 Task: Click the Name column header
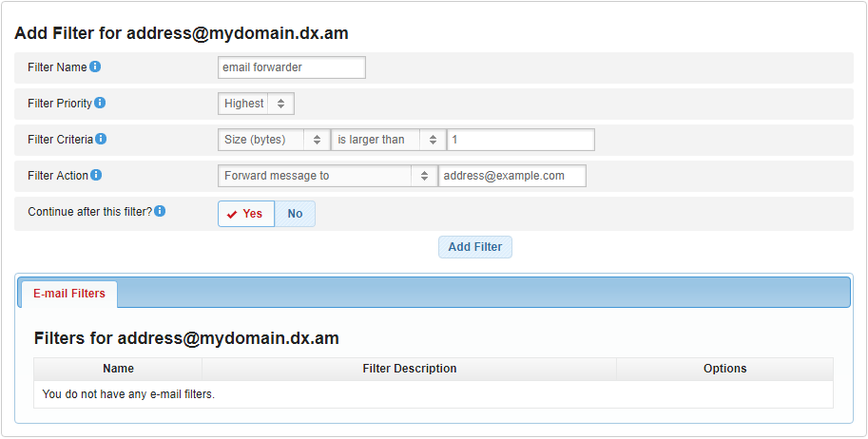tap(118, 369)
